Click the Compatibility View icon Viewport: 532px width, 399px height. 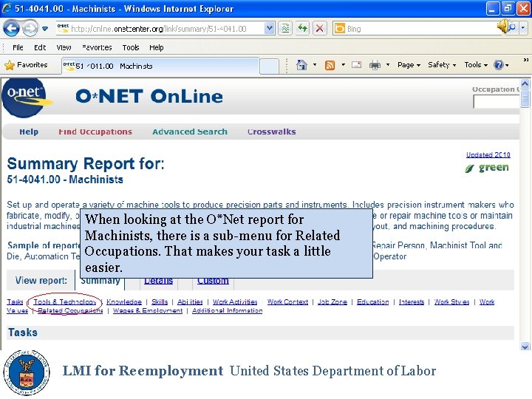coord(286,29)
